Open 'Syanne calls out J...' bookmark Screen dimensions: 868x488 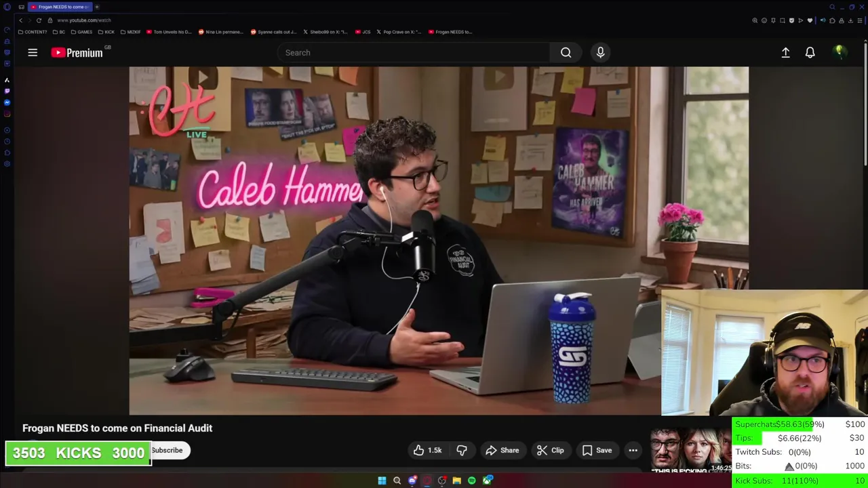[x=273, y=32]
